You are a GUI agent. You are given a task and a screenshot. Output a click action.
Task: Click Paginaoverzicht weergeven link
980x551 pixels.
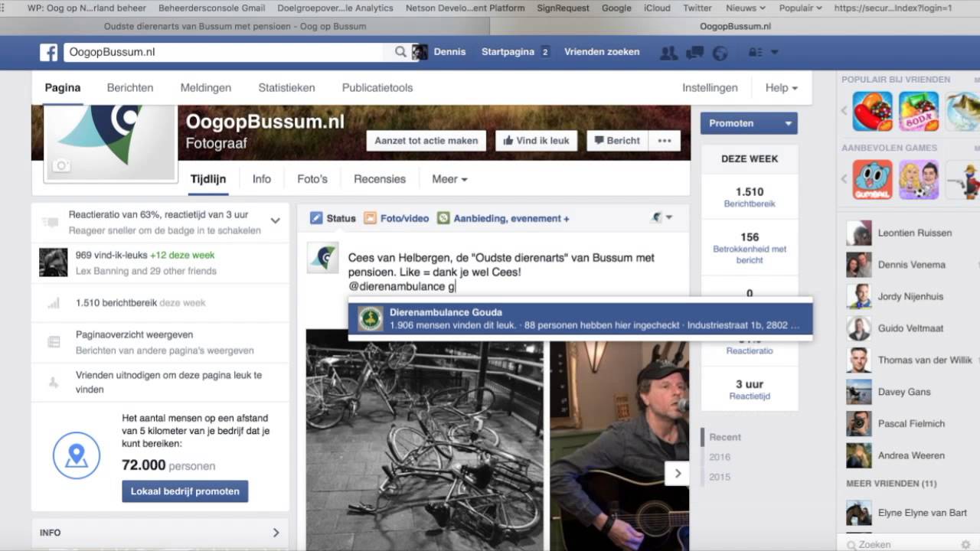134,335
